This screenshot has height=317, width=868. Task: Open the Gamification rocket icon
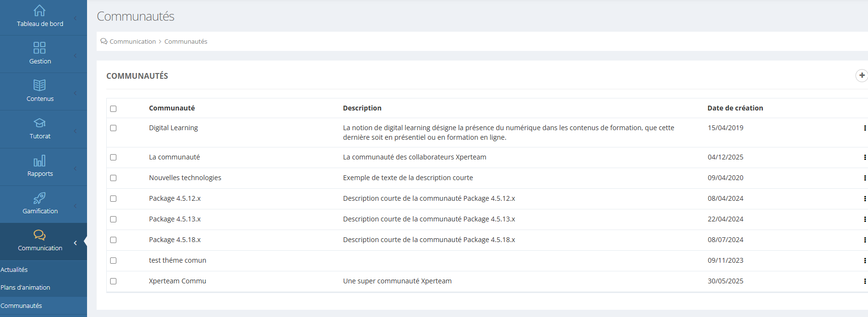click(x=39, y=198)
